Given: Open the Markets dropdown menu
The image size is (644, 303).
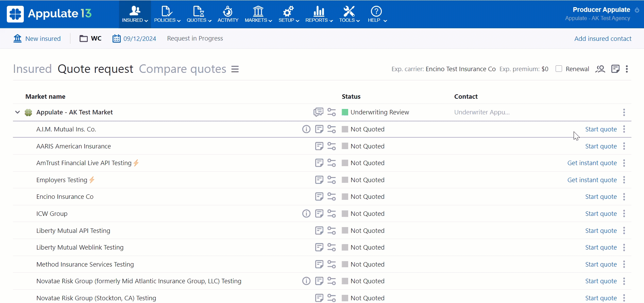Looking at the screenshot, I should tap(258, 14).
